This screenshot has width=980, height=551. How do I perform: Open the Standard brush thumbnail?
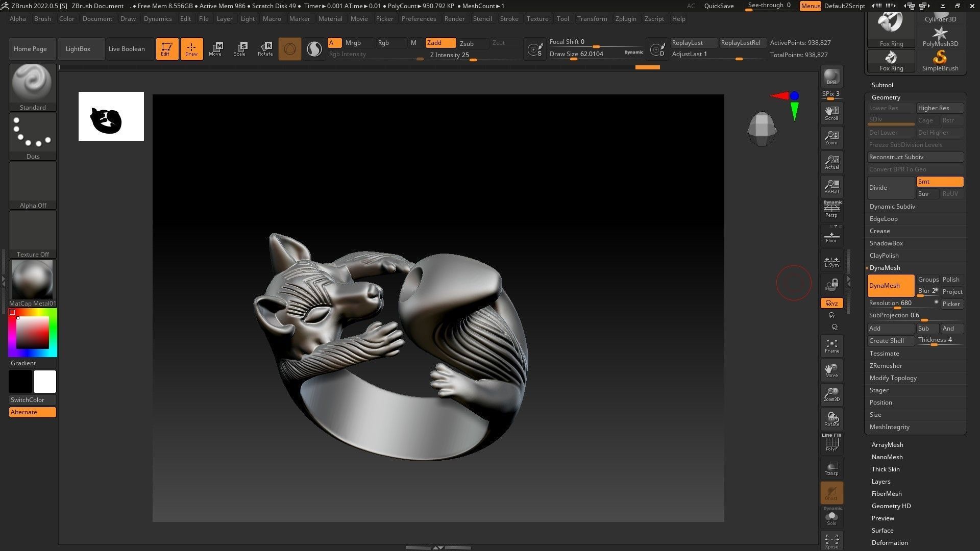(33, 88)
